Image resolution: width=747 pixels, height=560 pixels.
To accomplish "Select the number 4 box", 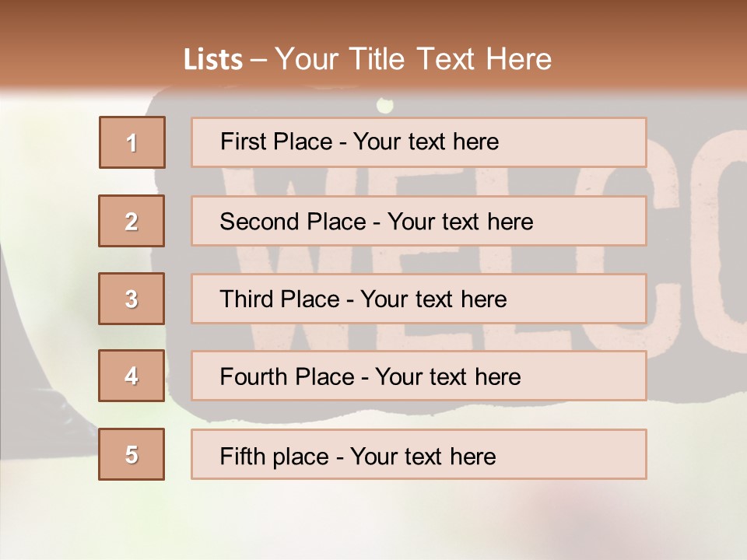I will pyautogui.click(x=132, y=376).
